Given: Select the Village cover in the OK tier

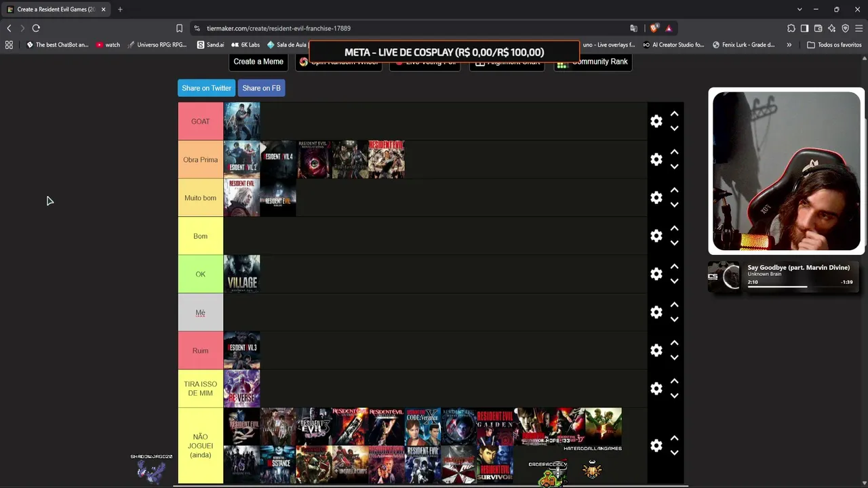Looking at the screenshot, I should click(242, 274).
